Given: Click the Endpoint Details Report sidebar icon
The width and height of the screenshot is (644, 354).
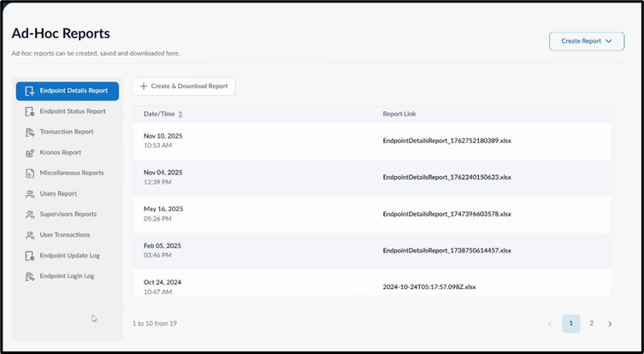Looking at the screenshot, I should (30, 91).
